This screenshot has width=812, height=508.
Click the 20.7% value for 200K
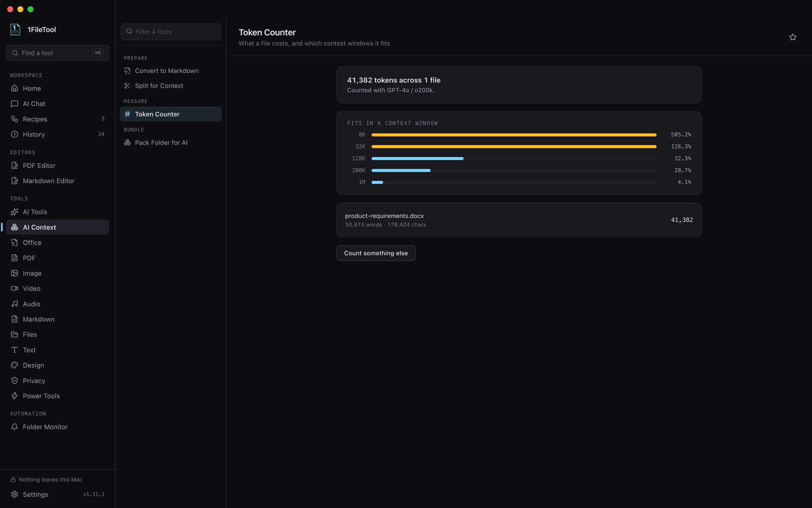682,170
